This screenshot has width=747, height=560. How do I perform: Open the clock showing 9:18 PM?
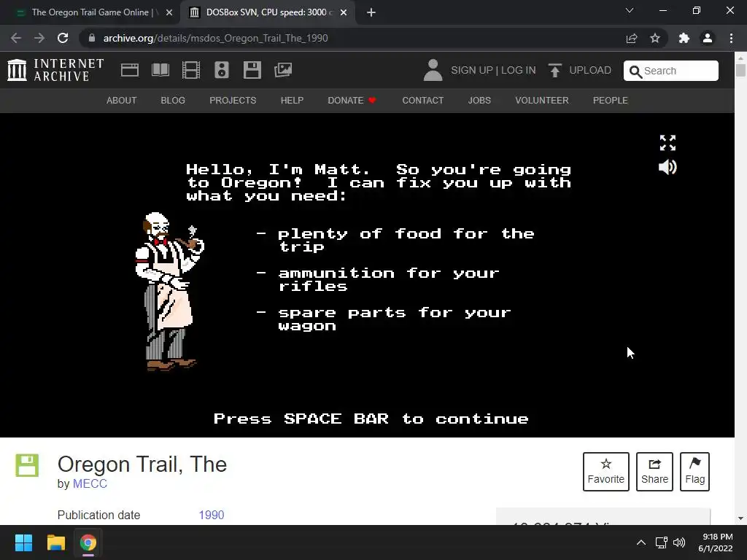click(716, 542)
